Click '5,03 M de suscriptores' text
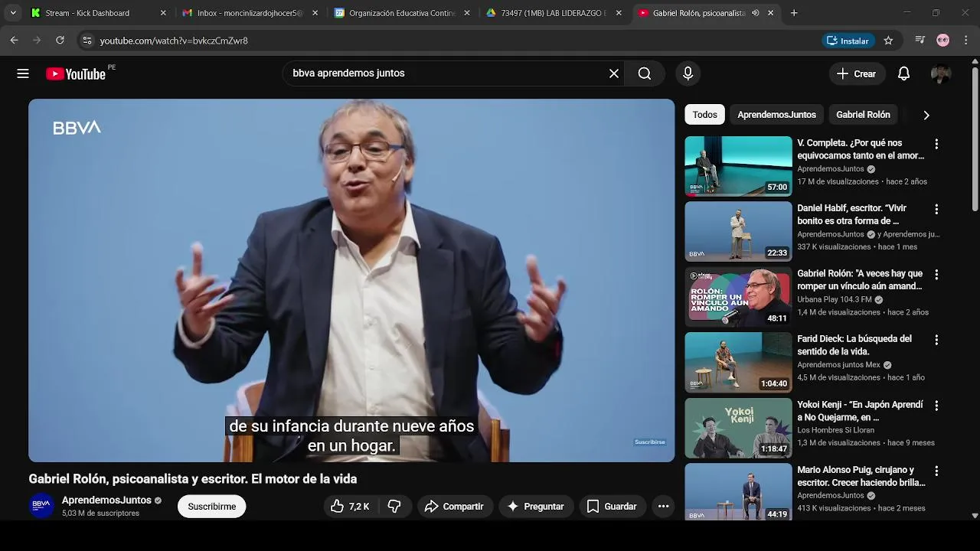 (x=100, y=514)
